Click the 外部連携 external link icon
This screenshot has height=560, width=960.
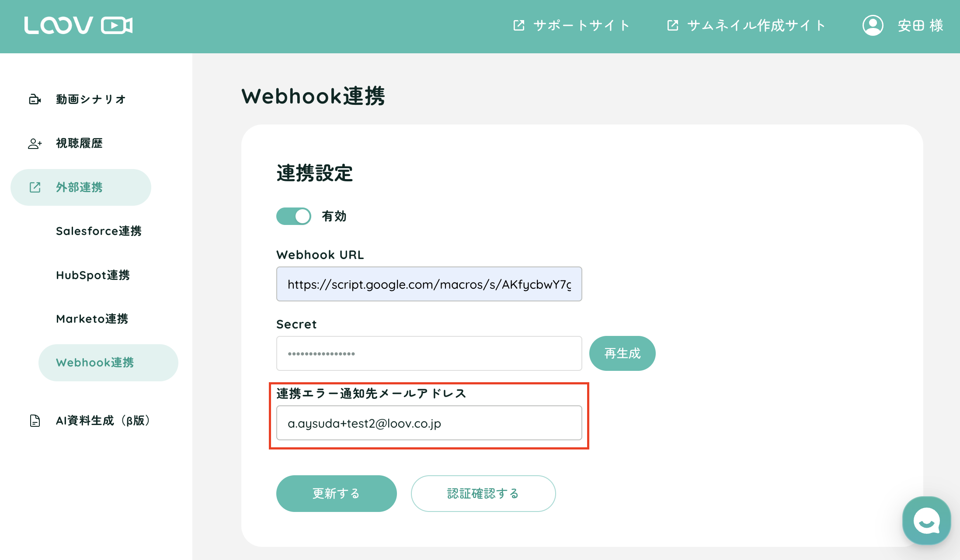(35, 187)
